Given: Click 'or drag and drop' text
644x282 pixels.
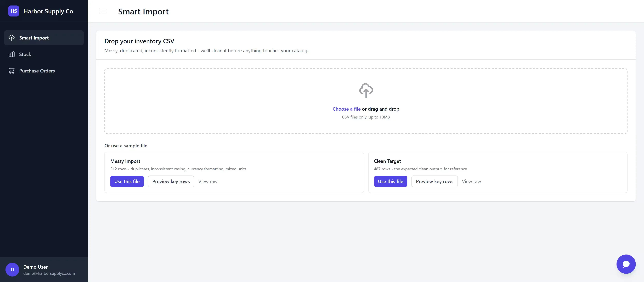Looking at the screenshot, I should pos(381,109).
